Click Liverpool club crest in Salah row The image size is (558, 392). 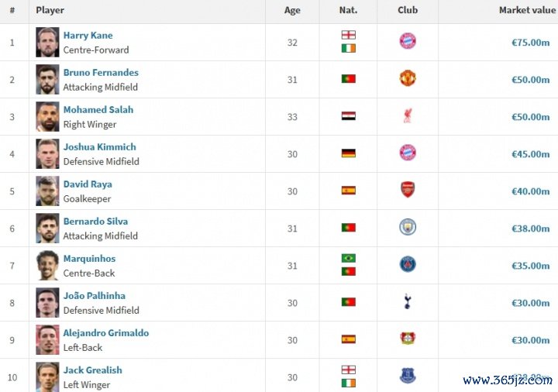(x=408, y=116)
